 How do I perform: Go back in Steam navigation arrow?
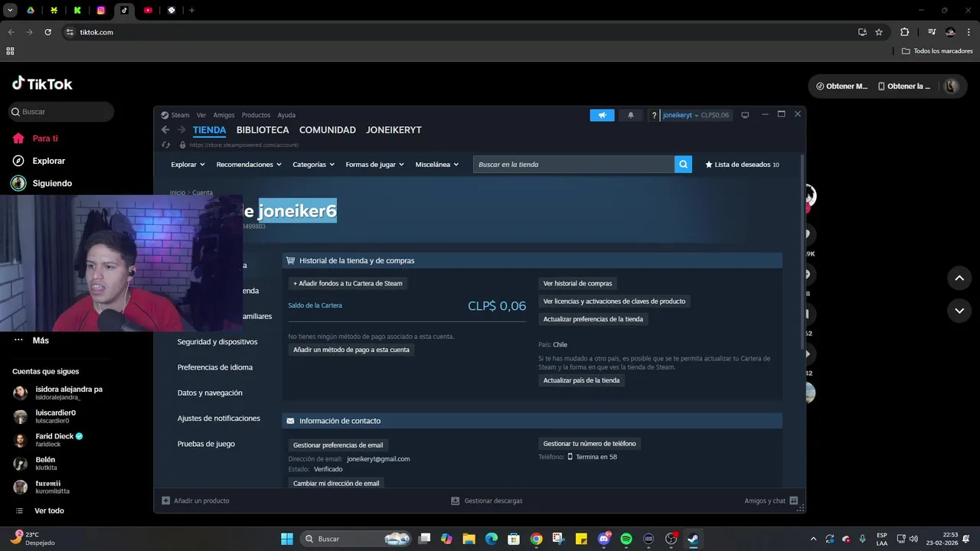(165, 130)
